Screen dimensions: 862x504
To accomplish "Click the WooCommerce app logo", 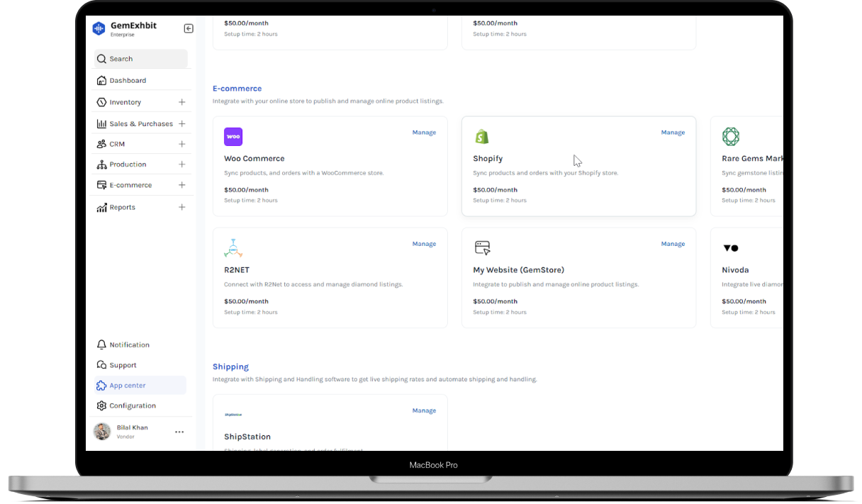I will [233, 137].
